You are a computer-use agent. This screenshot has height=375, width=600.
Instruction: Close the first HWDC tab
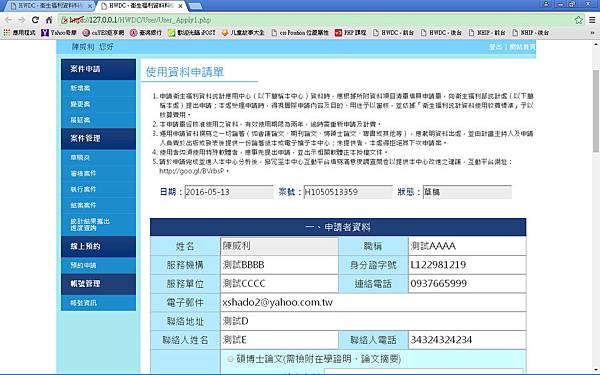pyautogui.click(x=90, y=6)
